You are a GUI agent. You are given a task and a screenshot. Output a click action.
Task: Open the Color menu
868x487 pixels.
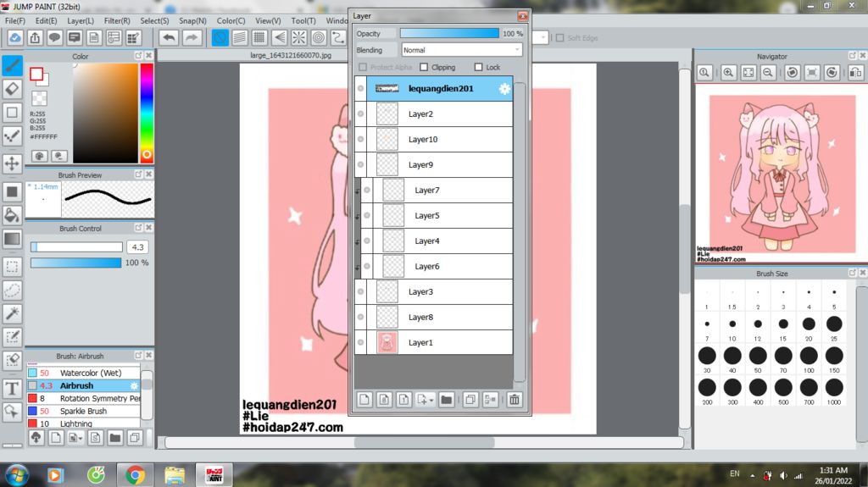click(x=231, y=20)
